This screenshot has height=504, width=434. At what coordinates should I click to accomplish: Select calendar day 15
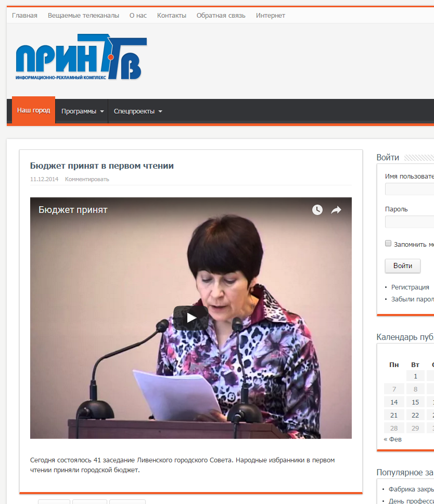click(415, 402)
